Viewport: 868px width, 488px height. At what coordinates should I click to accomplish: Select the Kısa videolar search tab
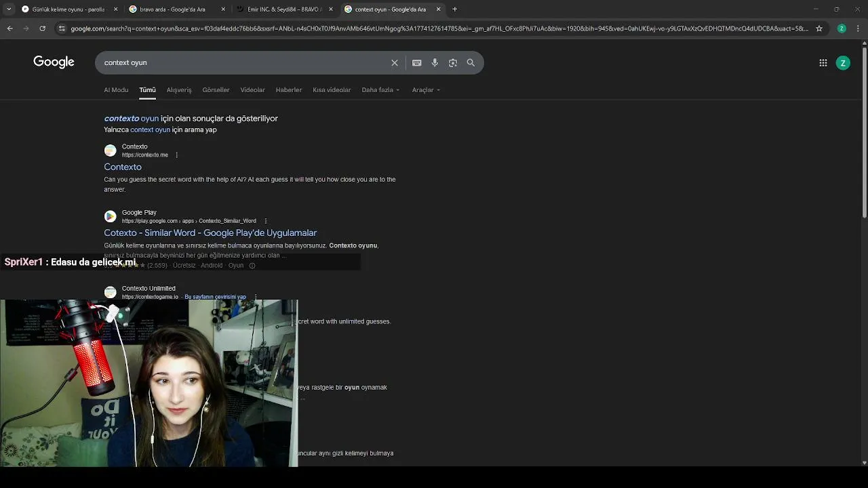pos(332,90)
